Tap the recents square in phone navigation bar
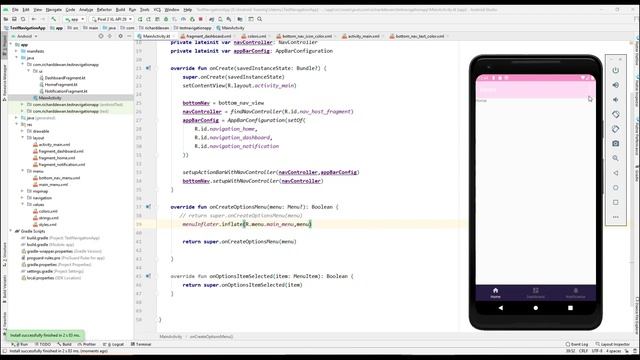 tap(570, 308)
